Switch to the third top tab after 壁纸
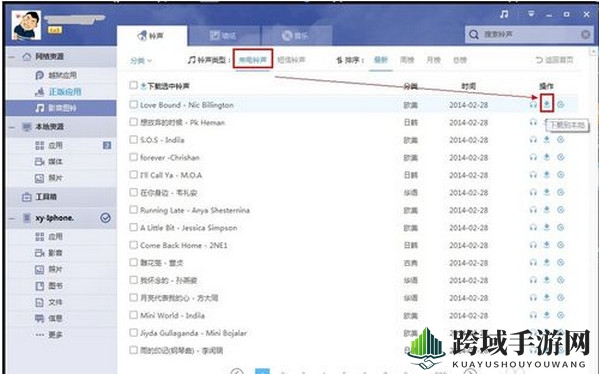Image resolution: width=599 pixels, height=374 pixels. point(296,36)
